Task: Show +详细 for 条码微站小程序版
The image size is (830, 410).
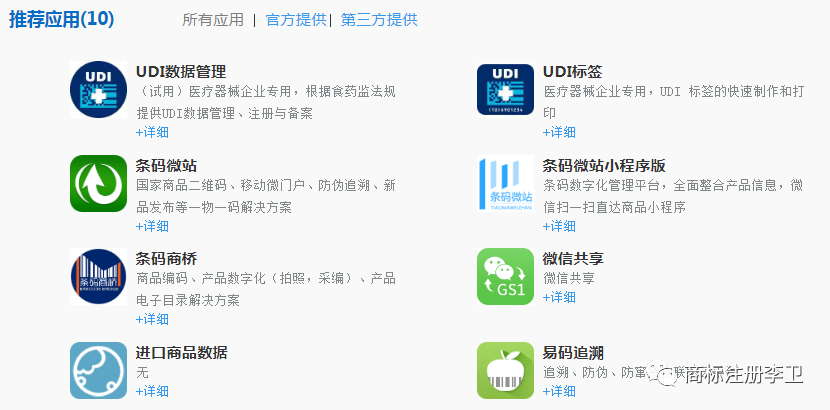Action: point(559,226)
